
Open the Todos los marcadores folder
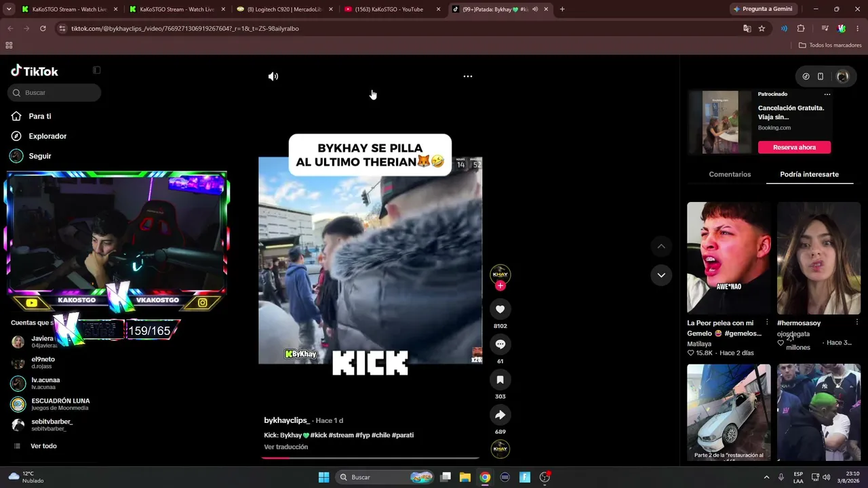[830, 45]
